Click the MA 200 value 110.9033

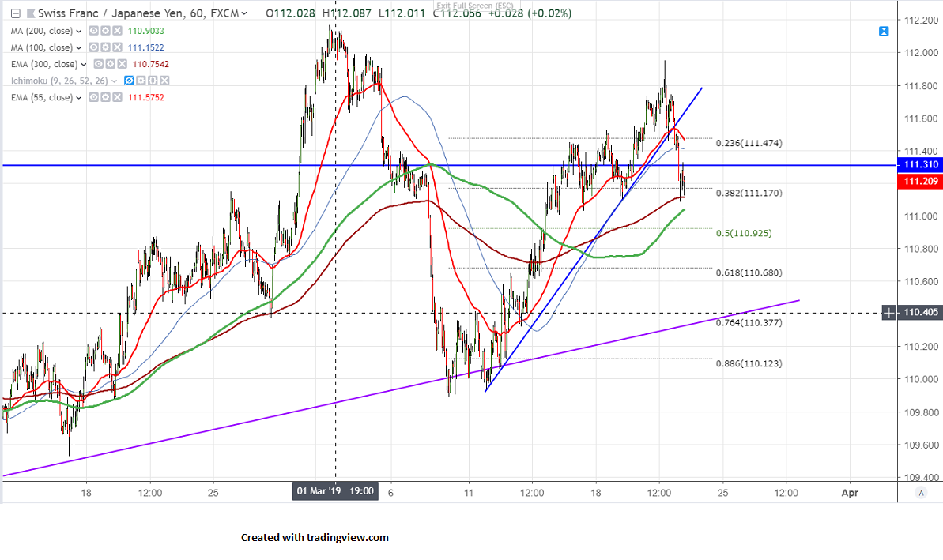coord(145,31)
